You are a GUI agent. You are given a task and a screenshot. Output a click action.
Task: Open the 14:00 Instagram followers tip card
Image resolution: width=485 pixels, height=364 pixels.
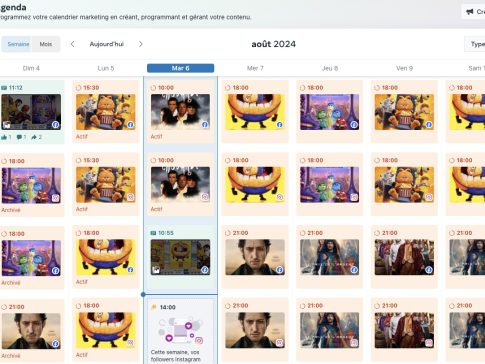click(x=180, y=331)
